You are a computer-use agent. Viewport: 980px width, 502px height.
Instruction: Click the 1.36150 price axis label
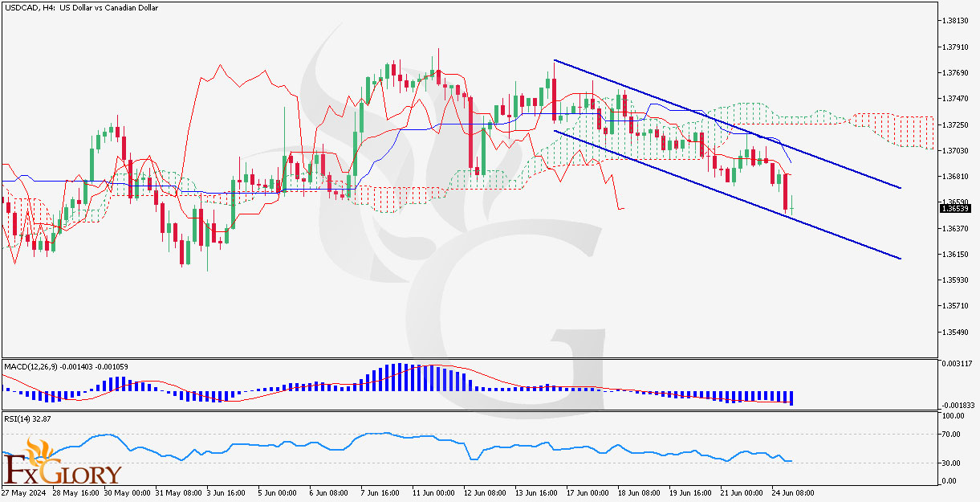click(x=955, y=254)
